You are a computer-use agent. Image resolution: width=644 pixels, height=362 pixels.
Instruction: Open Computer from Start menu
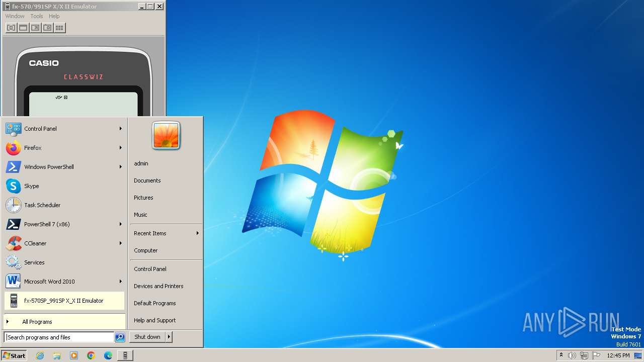(166, 250)
